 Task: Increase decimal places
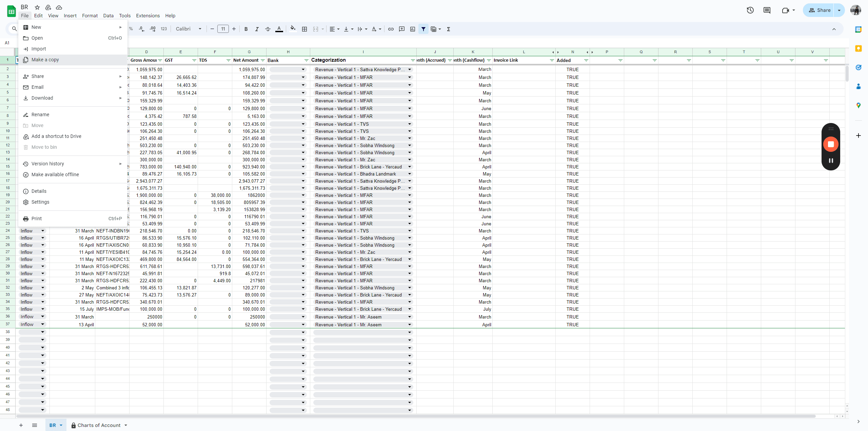[x=153, y=29]
